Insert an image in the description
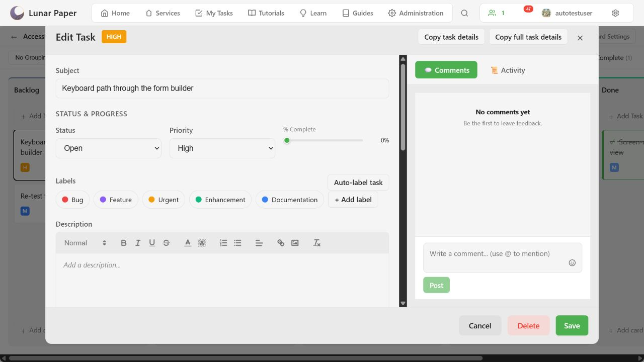Image resolution: width=644 pixels, height=362 pixels. coord(295,243)
